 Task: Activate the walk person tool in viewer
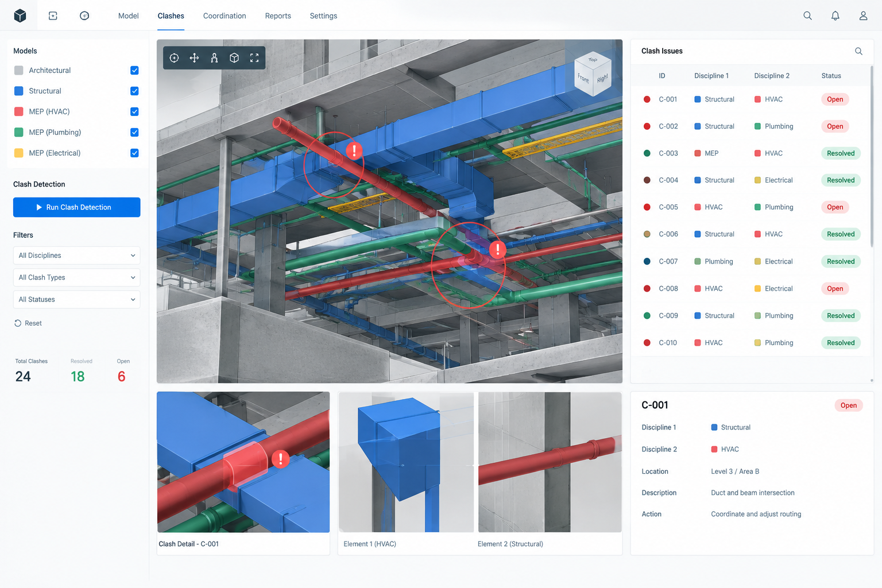[x=214, y=58]
